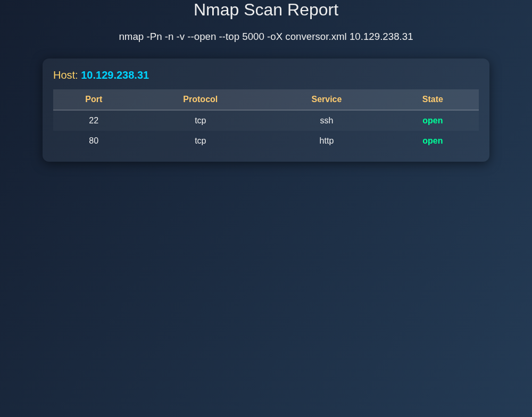Click conversor.xml in the command line
Image resolution: width=532 pixels, height=417 pixels.
tap(315, 37)
